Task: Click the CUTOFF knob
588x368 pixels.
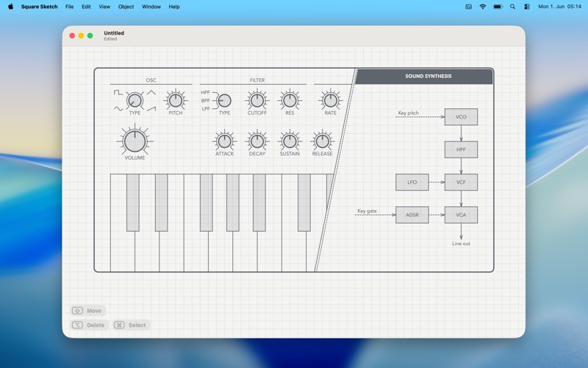Action: [x=257, y=100]
